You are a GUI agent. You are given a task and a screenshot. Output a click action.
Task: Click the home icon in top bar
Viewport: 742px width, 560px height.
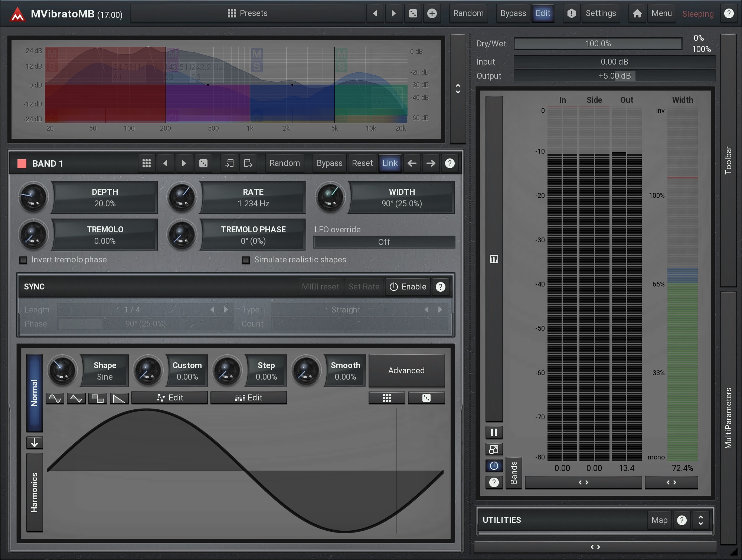click(637, 14)
